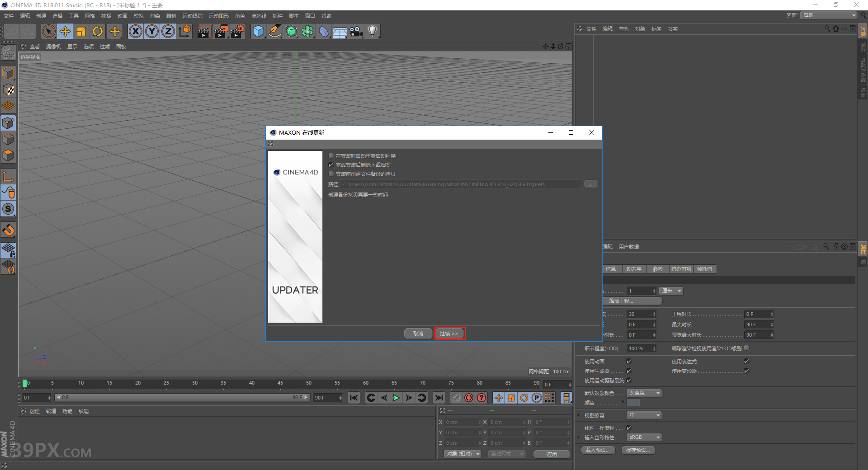Click the 颜色 color swatch in attributes
Image resolution: width=868 pixels, height=470 pixels.
pos(633,402)
